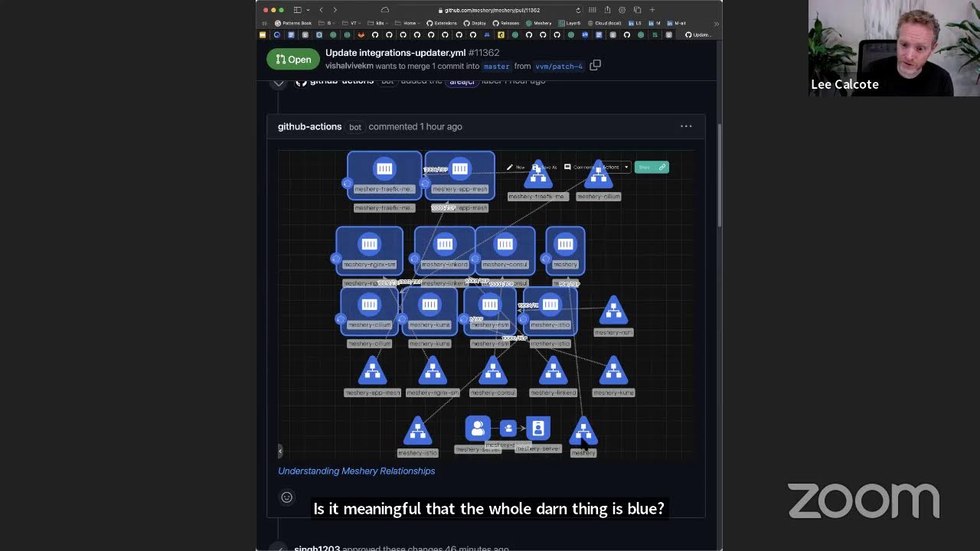Open the vvm/patch-4 head branch link
Screen dimensions: 980x551
click(559, 67)
